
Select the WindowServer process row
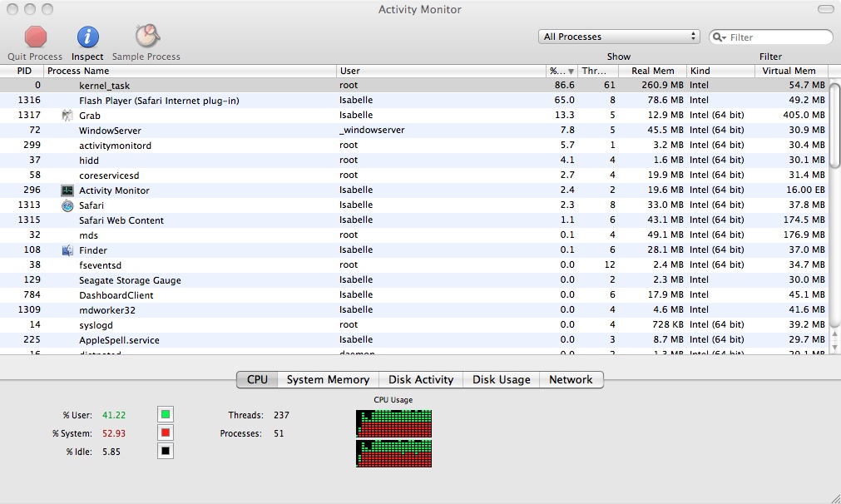pyautogui.click(x=414, y=131)
